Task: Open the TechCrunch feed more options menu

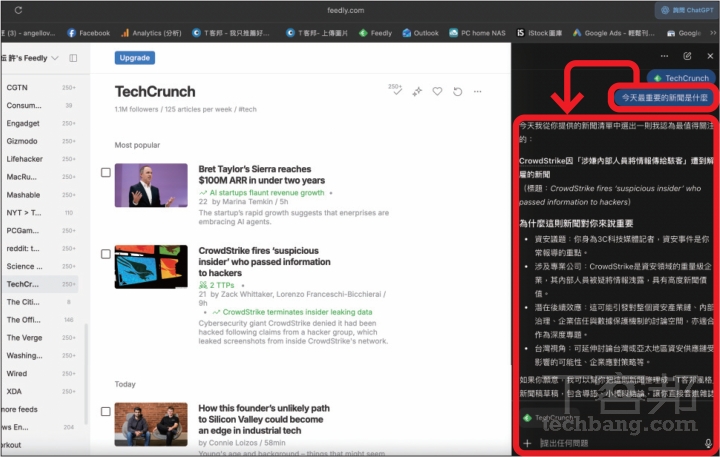Action: coord(478,91)
